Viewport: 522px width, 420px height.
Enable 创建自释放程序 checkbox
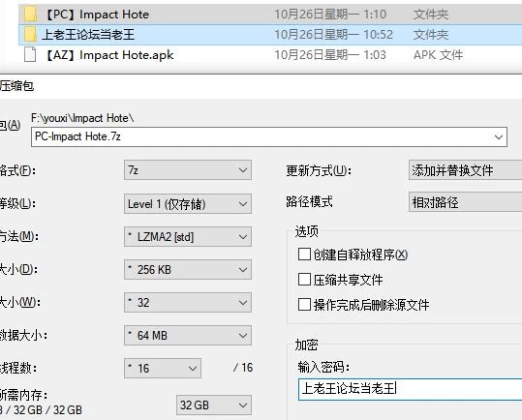click(304, 255)
